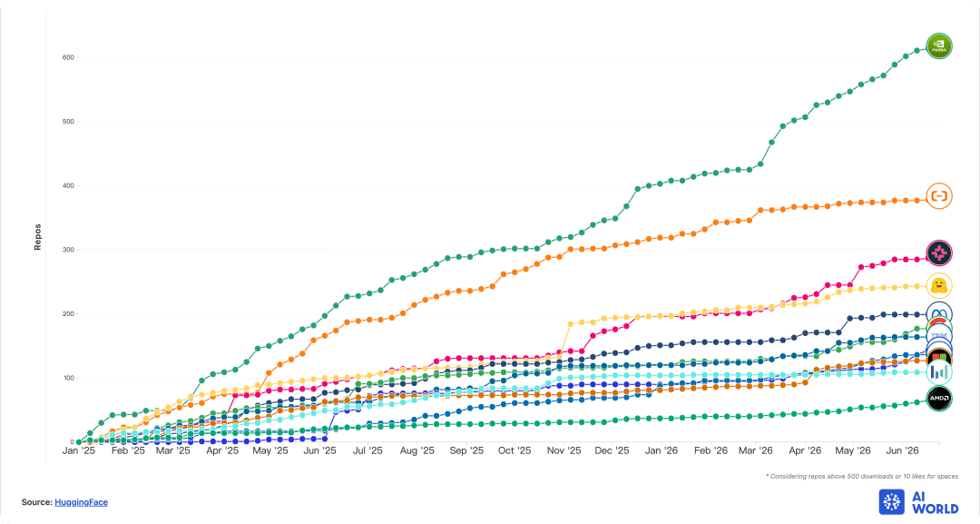Select the orange Alibaba bracket logo
This screenshot has height=524, width=980.
click(939, 196)
